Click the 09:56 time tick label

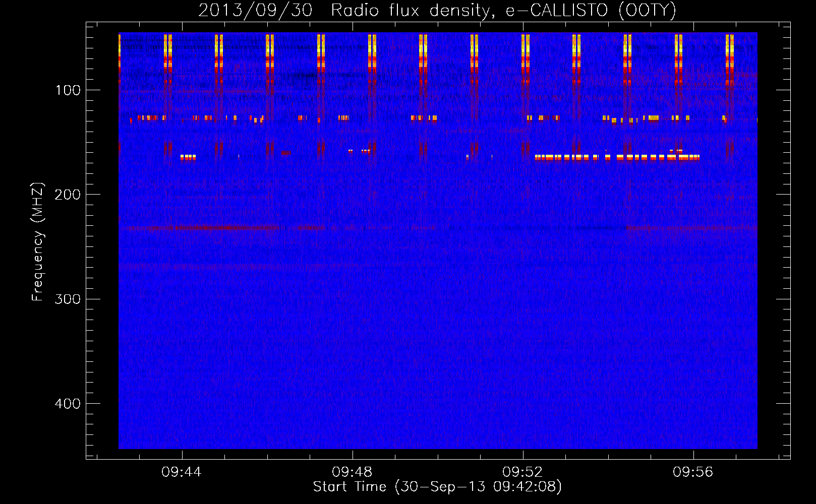[693, 472]
